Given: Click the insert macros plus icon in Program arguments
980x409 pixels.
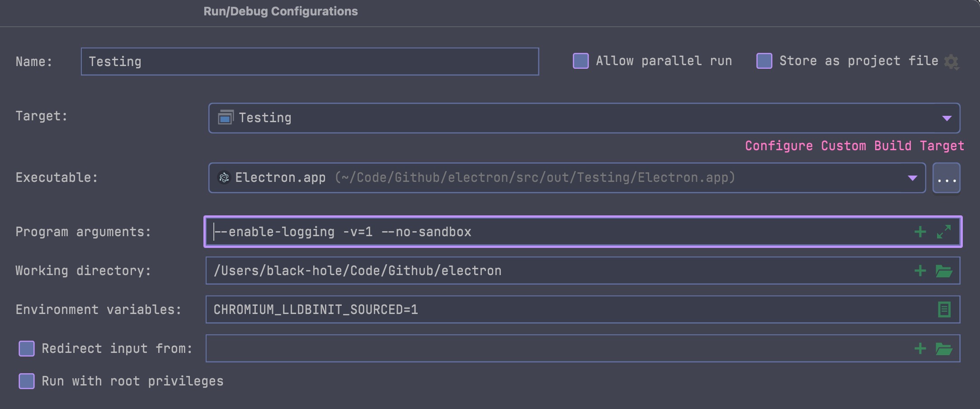Looking at the screenshot, I should click(x=919, y=232).
